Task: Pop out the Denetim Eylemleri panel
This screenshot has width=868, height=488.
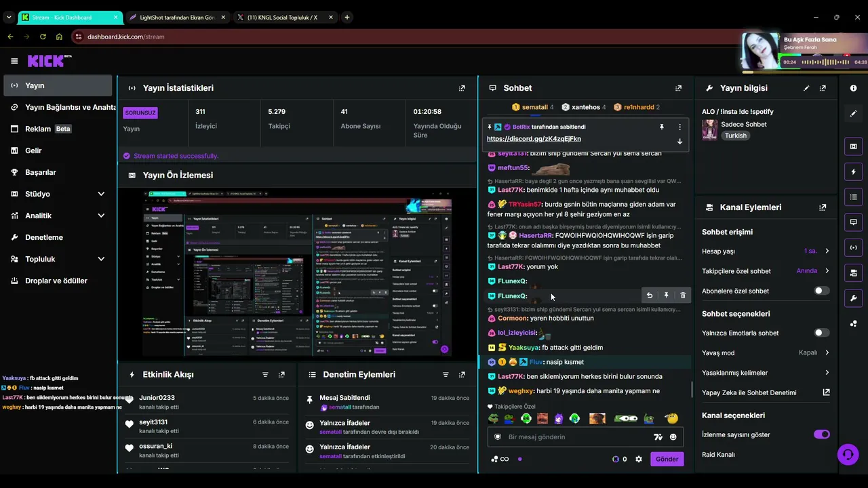Action: tap(462, 375)
